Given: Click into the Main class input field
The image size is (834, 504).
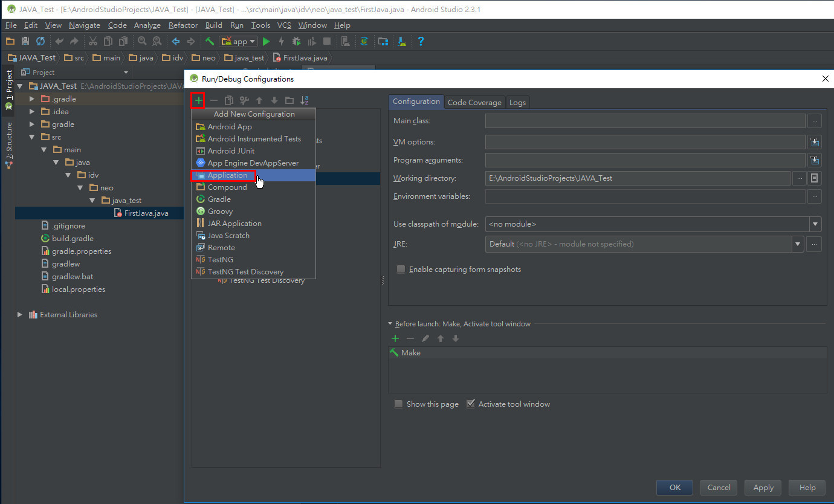Looking at the screenshot, I should 645,121.
